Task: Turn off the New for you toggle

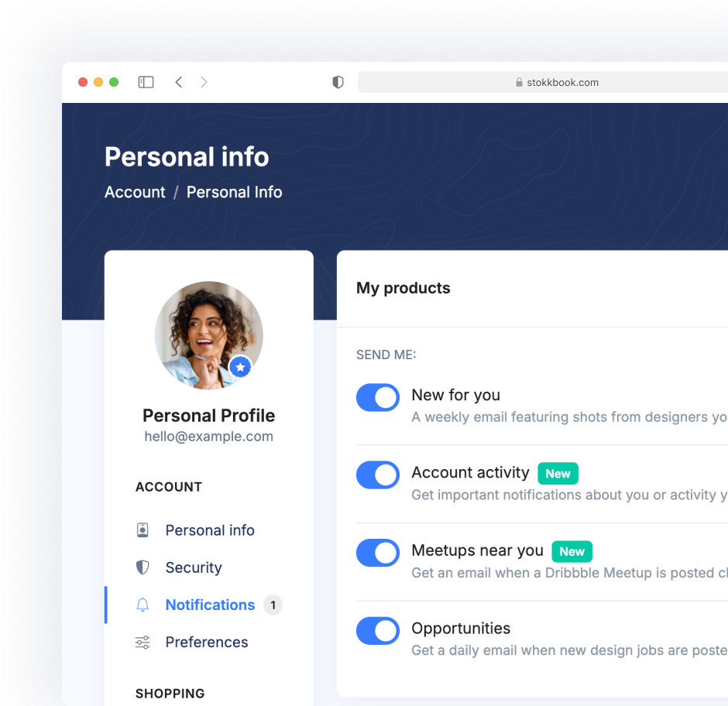Action: (378, 397)
